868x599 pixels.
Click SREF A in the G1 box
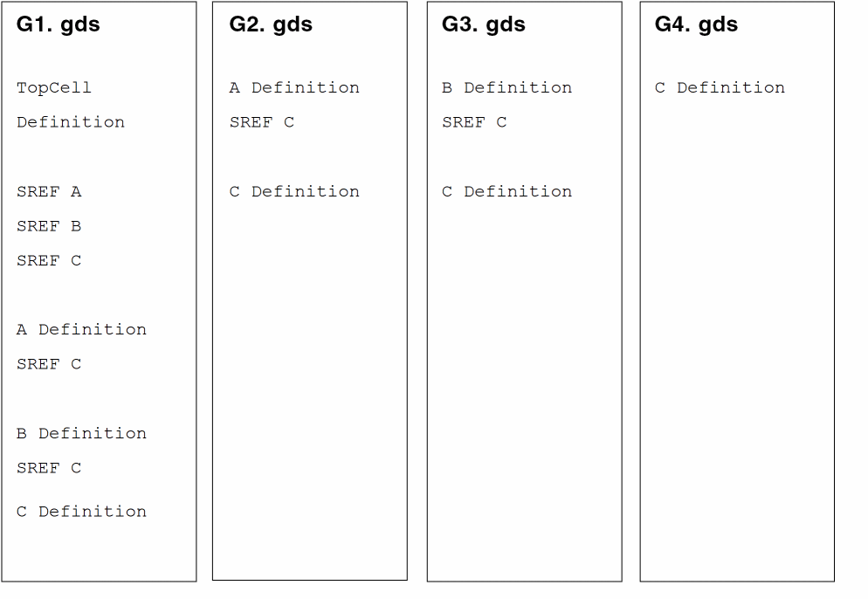49,191
